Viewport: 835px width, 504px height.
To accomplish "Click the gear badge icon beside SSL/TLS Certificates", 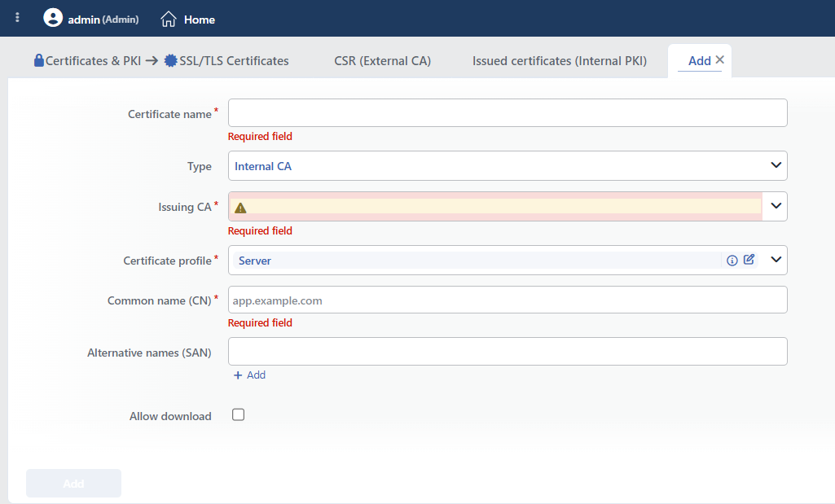I will [170, 61].
